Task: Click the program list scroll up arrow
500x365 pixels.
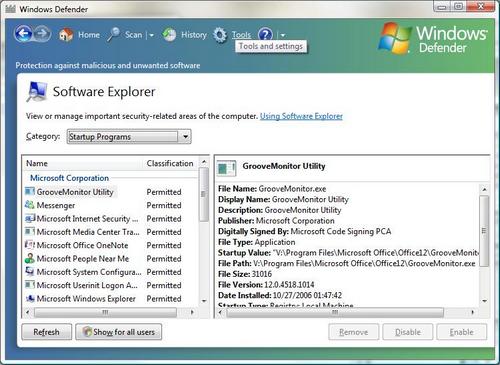Action: 204,162
